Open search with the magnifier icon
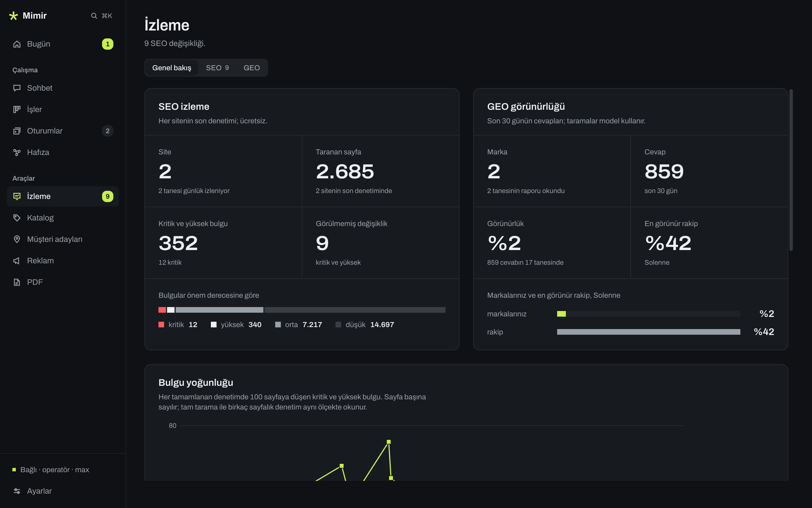Screen dimensions: 812x508 click(94, 16)
